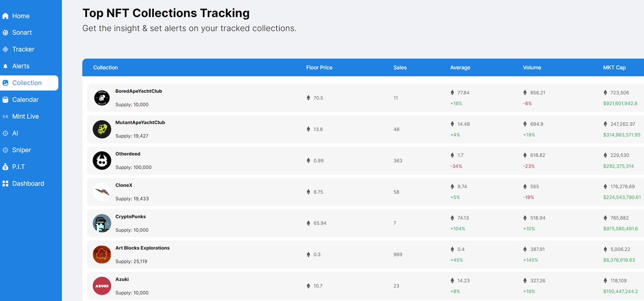This screenshot has height=301, width=644.
Task: Sort by the MKT Cap column header
Action: pos(614,68)
